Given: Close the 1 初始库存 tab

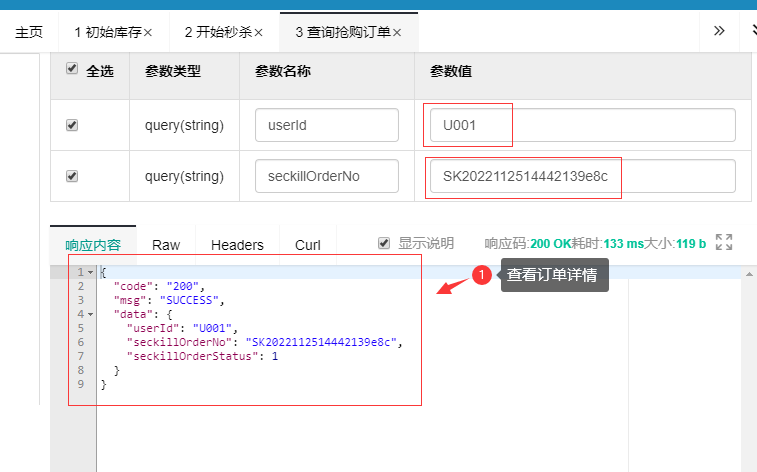Looking at the screenshot, I should 148,33.
